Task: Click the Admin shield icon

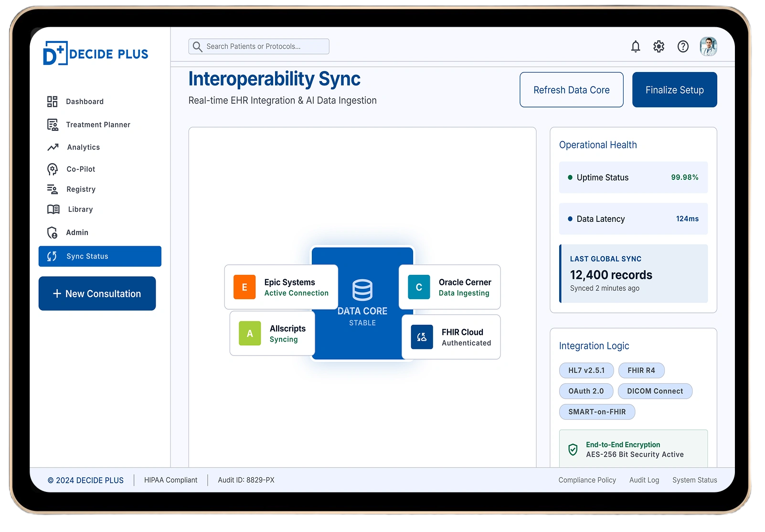Action: pos(53,232)
